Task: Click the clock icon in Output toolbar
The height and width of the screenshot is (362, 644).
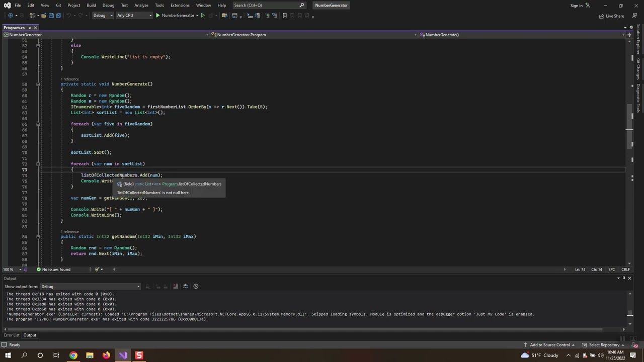Action: click(x=196, y=287)
